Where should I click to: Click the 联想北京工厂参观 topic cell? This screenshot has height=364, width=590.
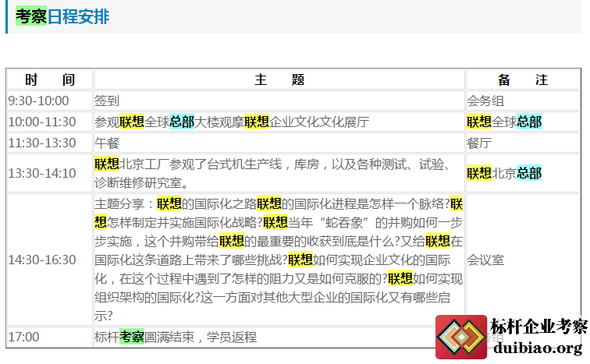[279, 173]
